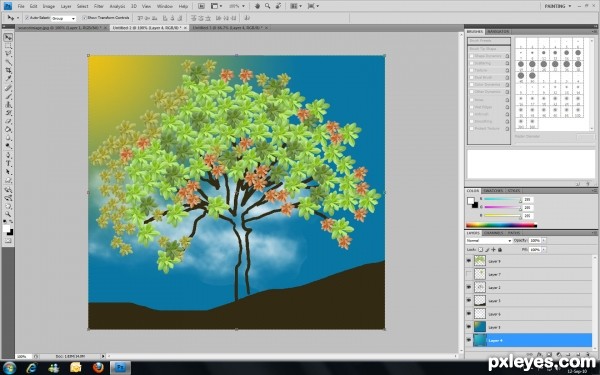Open the PAINTING workspace switcher
600x375 pixels.
coord(558,6)
